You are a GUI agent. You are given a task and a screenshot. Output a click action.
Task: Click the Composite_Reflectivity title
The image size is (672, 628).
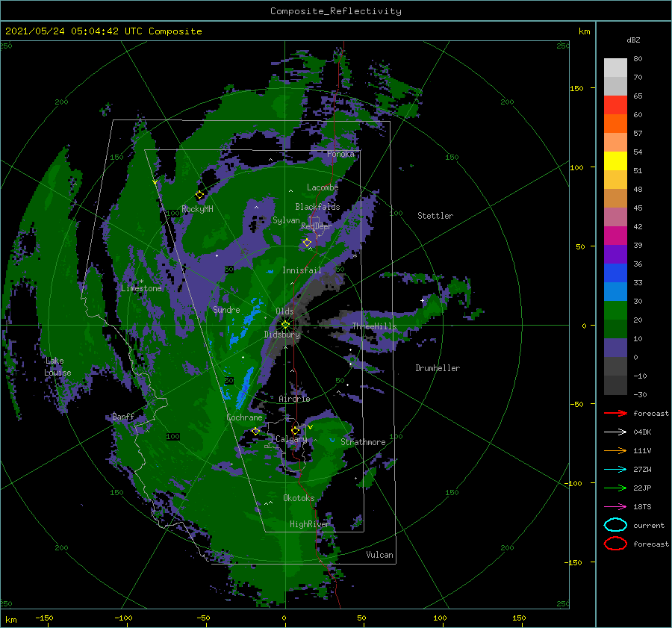(x=336, y=11)
